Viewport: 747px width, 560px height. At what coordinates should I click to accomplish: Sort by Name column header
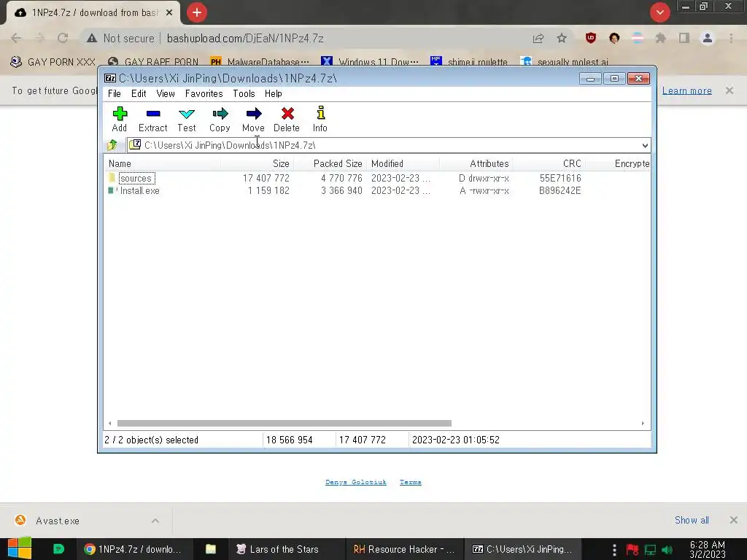coord(162,163)
